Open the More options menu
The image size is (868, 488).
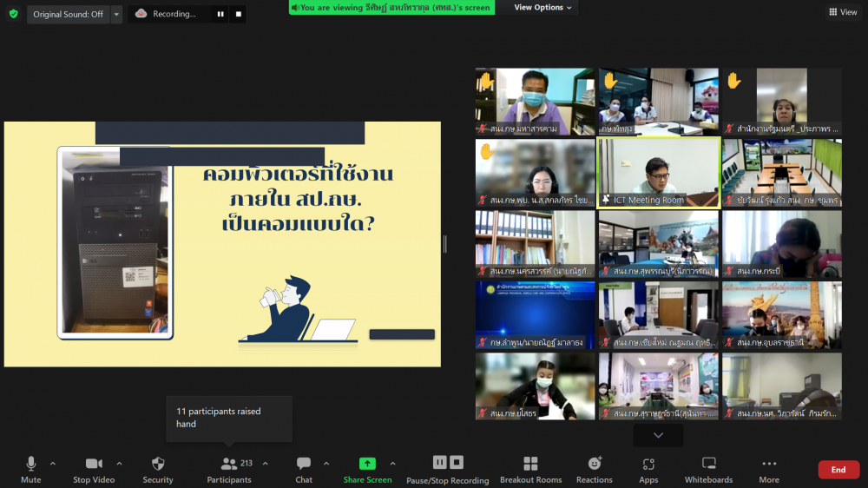[x=769, y=469]
